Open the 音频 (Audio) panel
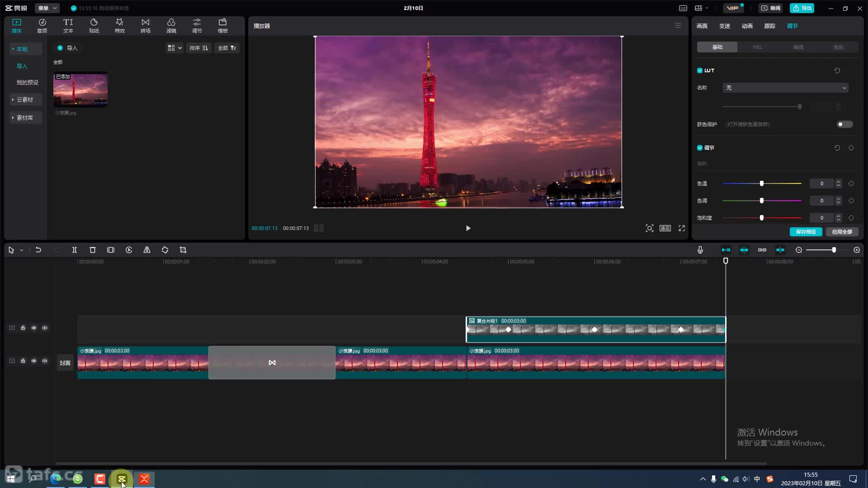 point(42,26)
